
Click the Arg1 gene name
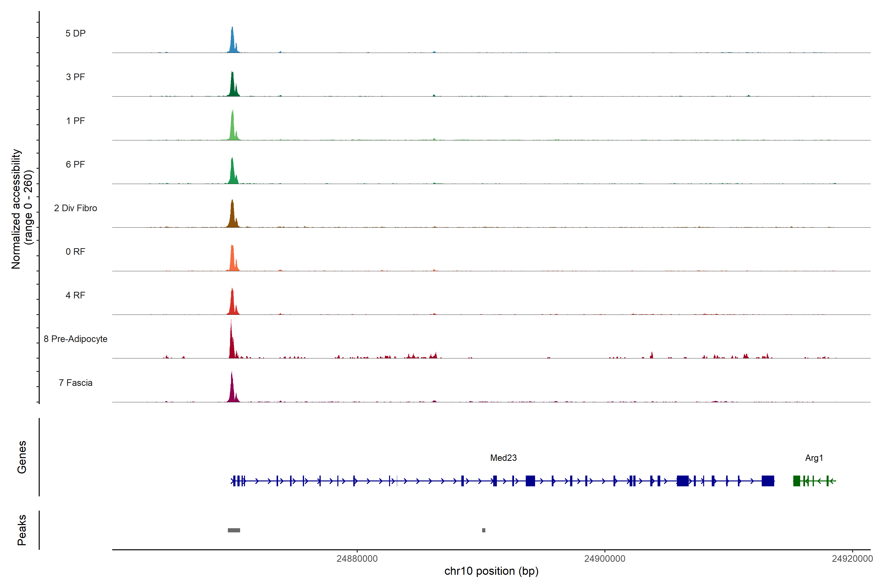[x=814, y=458]
